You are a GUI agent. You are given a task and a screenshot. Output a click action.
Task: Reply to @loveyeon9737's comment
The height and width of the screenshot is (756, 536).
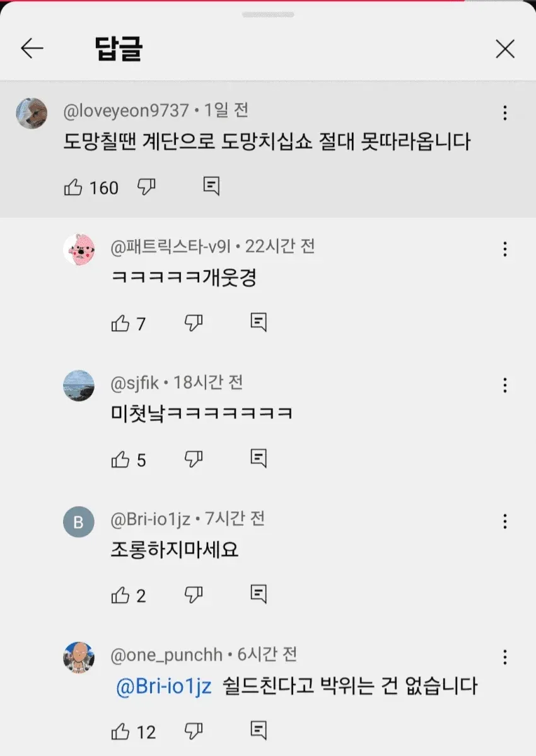tap(211, 186)
